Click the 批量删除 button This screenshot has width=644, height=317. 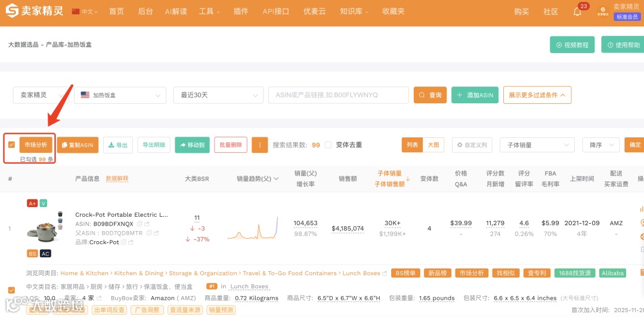pyautogui.click(x=230, y=144)
